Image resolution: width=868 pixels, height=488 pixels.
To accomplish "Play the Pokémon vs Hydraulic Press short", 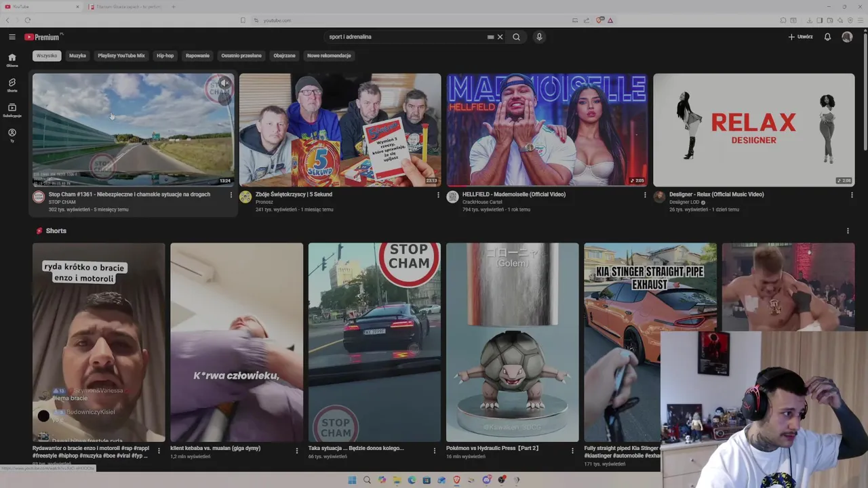I will 512,342.
